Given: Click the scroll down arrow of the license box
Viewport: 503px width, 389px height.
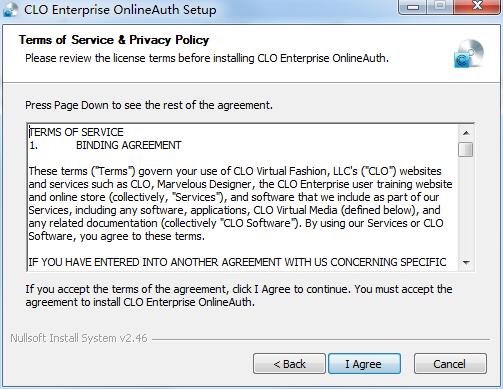Looking at the screenshot, I should (466, 262).
